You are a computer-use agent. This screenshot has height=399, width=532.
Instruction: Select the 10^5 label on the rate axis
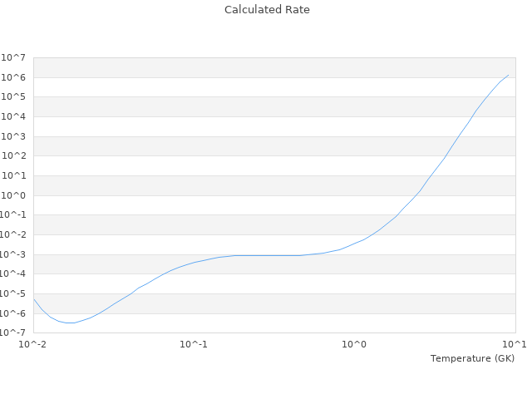tap(14, 97)
